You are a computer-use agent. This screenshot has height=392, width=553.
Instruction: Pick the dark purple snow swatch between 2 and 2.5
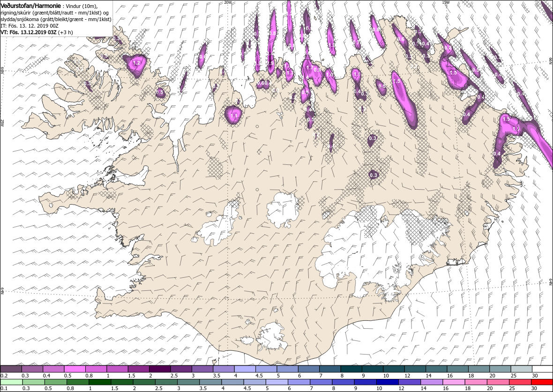[x=160, y=369]
